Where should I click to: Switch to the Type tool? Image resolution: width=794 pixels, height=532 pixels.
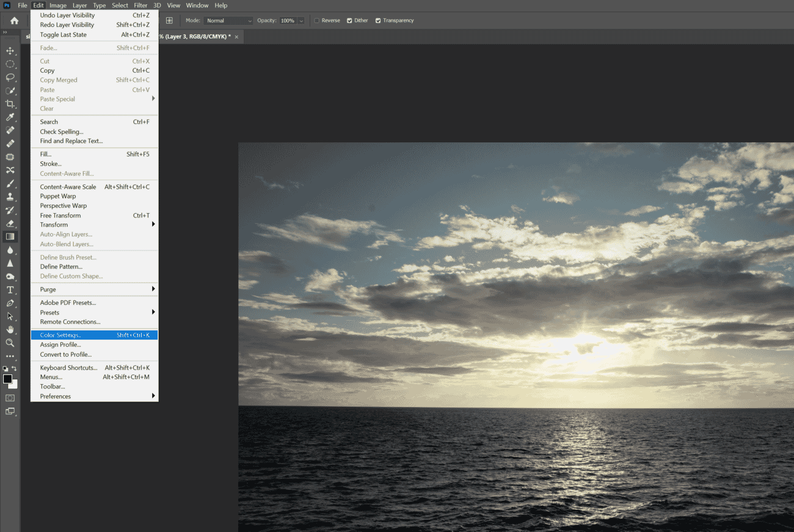10,290
